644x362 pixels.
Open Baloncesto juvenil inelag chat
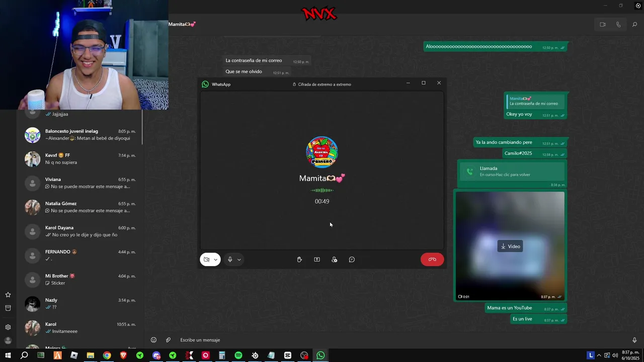point(80,135)
